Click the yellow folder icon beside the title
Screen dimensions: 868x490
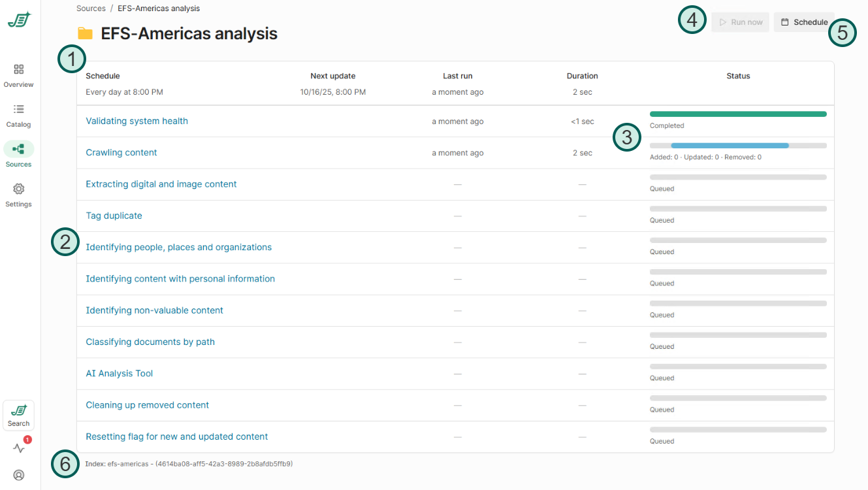(x=85, y=34)
